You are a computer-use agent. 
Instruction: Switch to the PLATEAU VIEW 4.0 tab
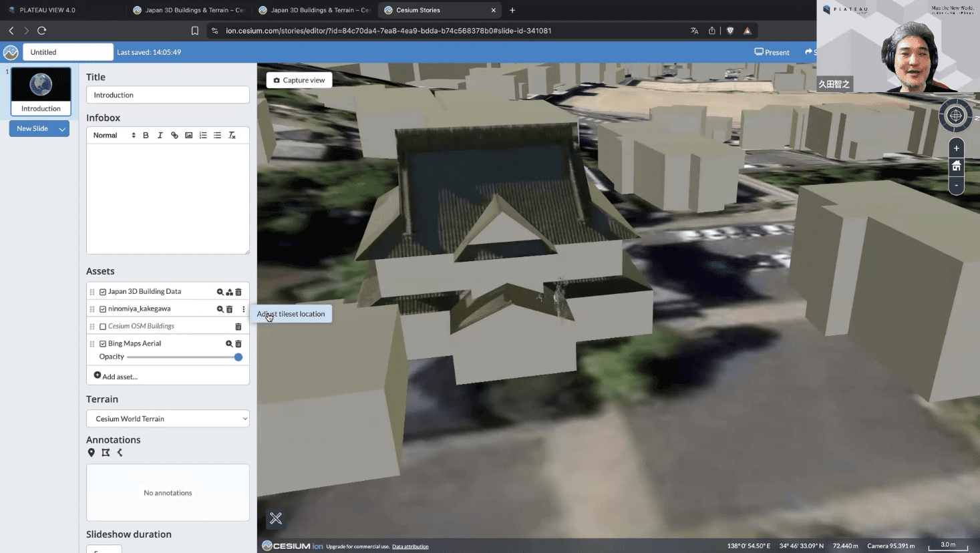47,10
